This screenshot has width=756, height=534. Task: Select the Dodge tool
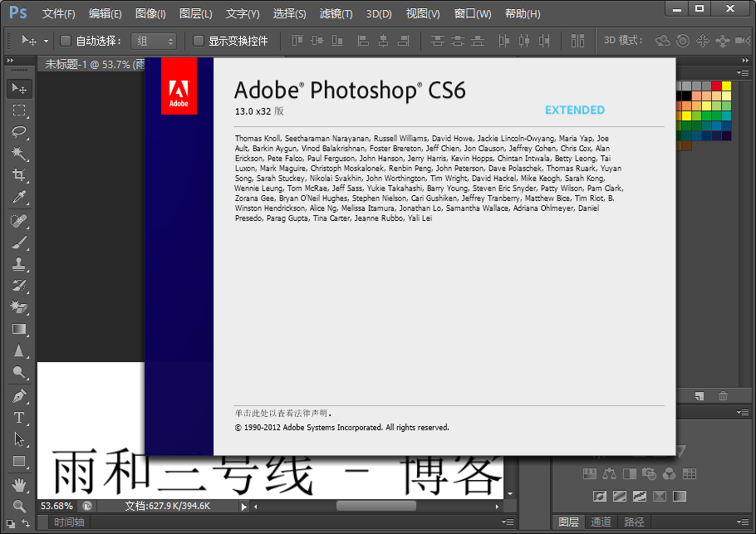click(19, 372)
